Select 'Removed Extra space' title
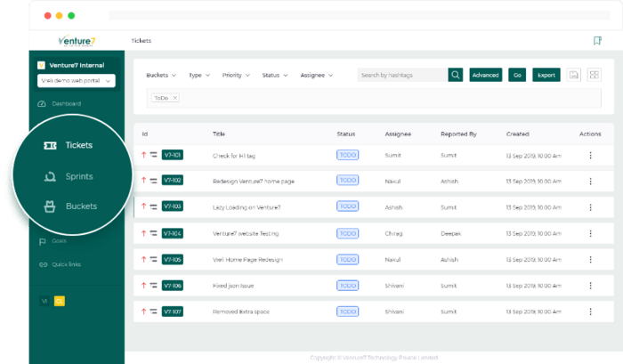This screenshot has height=364, width=623. 241,312
